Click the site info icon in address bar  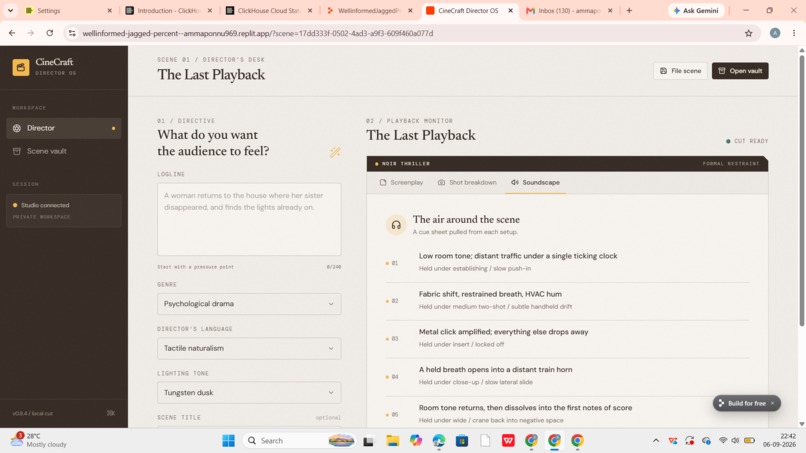click(72, 33)
